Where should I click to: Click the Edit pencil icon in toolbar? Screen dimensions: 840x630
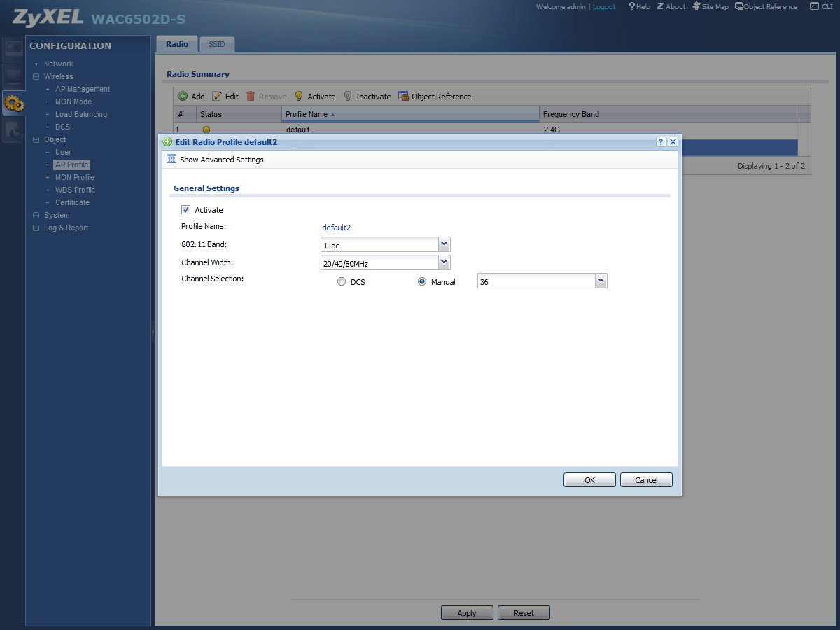(x=217, y=96)
